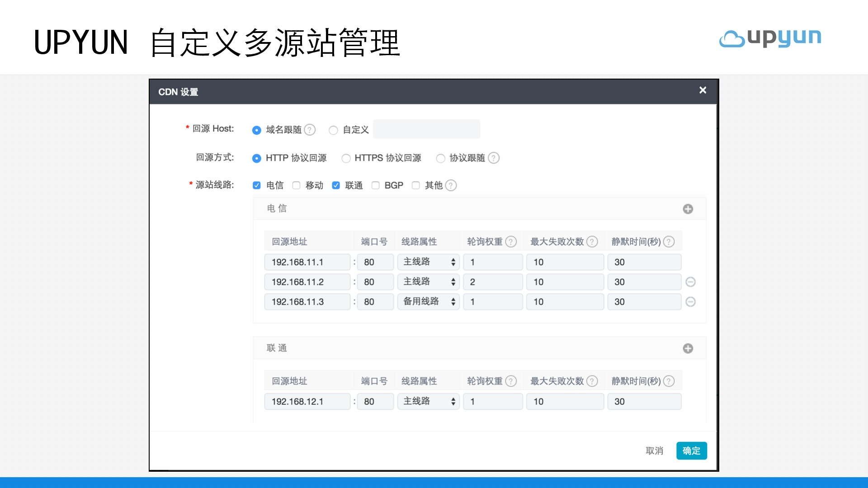Image resolution: width=868 pixels, height=488 pixels.
Task: Check the BGP line checkbox
Action: (x=376, y=185)
